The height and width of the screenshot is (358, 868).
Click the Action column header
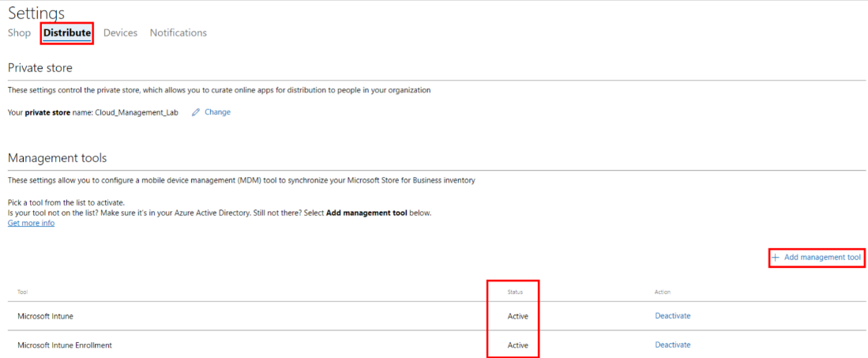662,292
